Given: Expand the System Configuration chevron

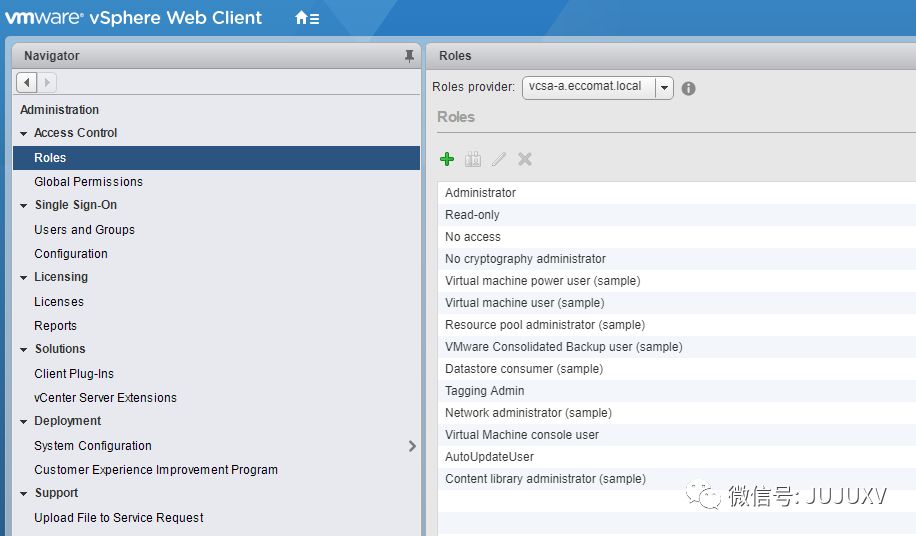Looking at the screenshot, I should 412,446.
